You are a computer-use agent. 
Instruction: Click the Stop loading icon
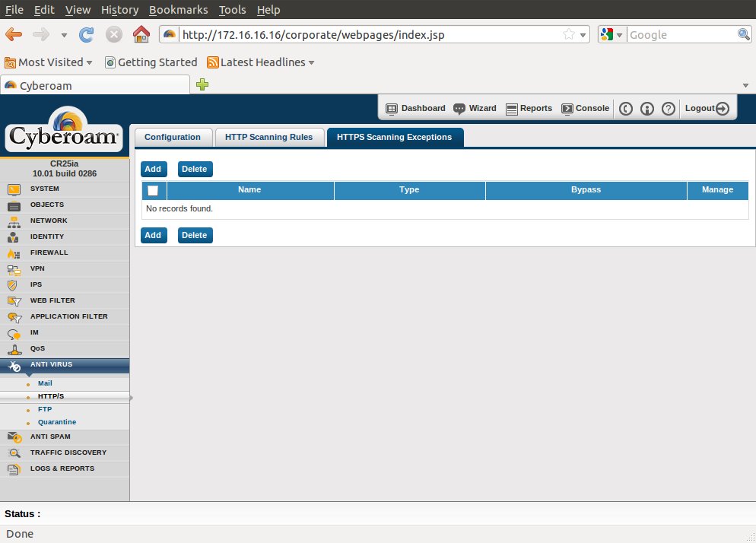point(114,35)
